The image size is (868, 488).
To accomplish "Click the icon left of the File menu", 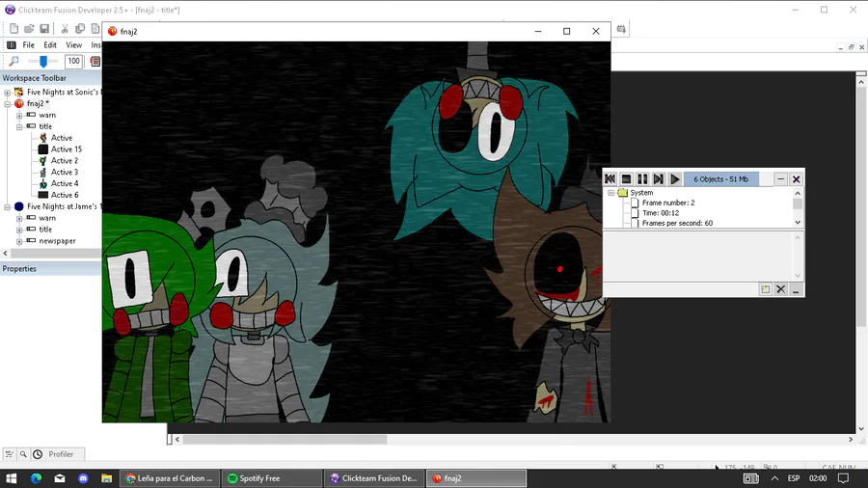I will tap(11, 44).
